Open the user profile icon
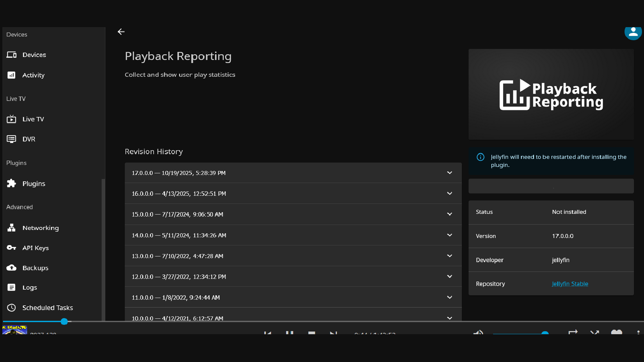 633,32
